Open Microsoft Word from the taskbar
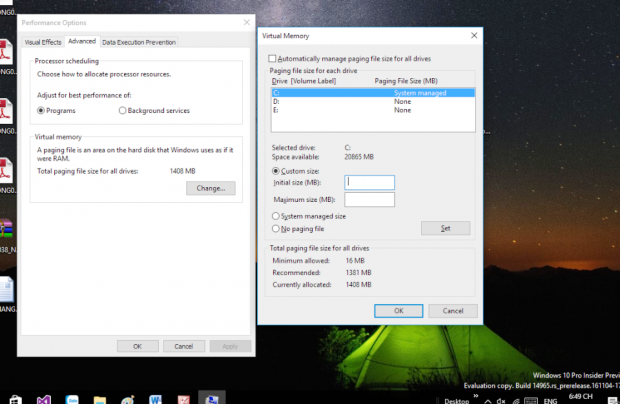620x404 pixels. coord(156,399)
